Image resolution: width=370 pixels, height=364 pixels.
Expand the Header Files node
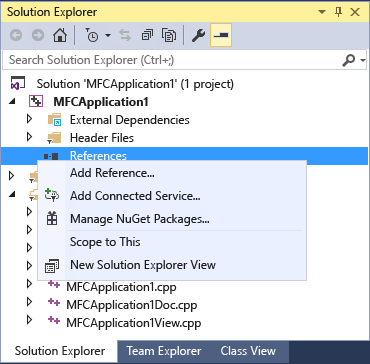point(29,137)
